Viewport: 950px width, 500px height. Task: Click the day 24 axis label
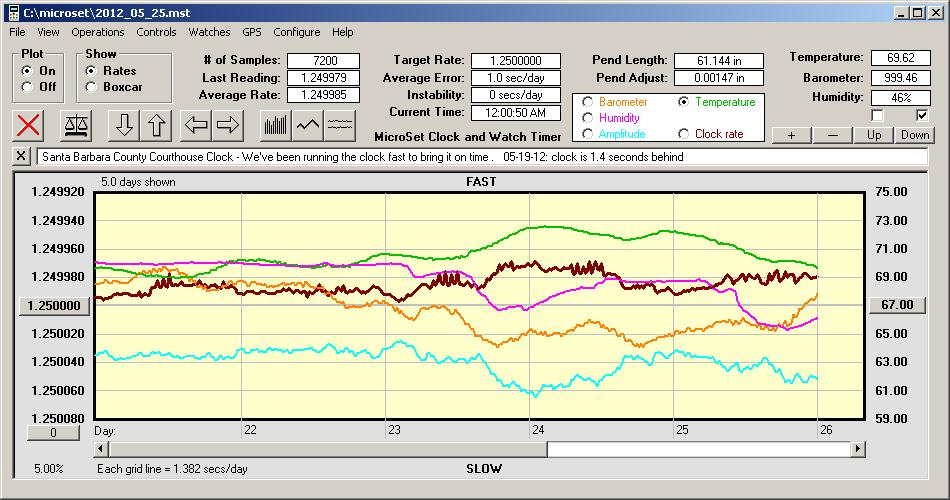538,430
